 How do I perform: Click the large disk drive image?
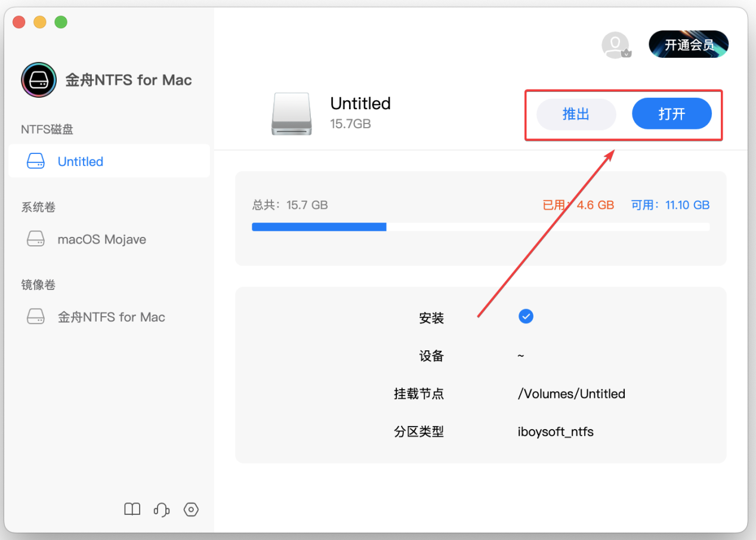291,113
